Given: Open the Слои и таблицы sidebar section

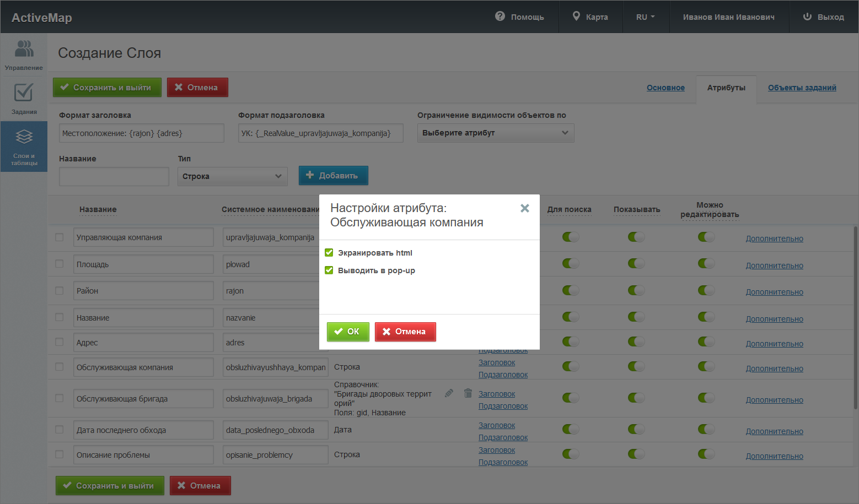Looking at the screenshot, I should (x=24, y=147).
